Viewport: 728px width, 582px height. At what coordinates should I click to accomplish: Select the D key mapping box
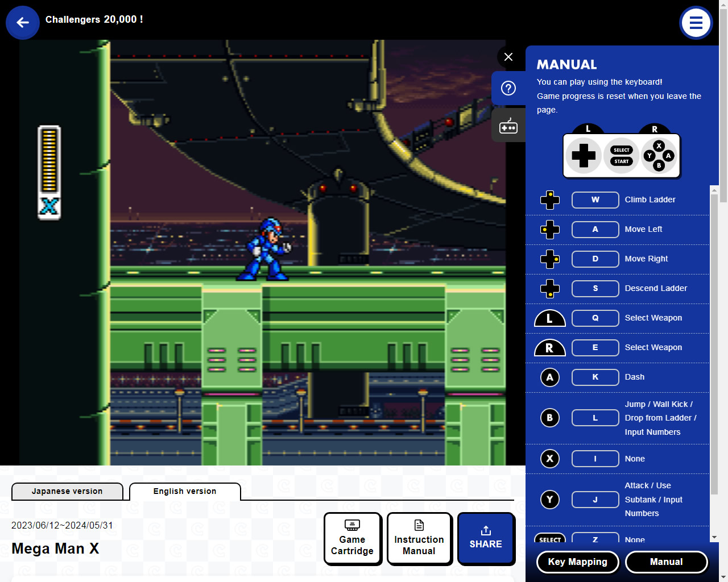coord(595,259)
